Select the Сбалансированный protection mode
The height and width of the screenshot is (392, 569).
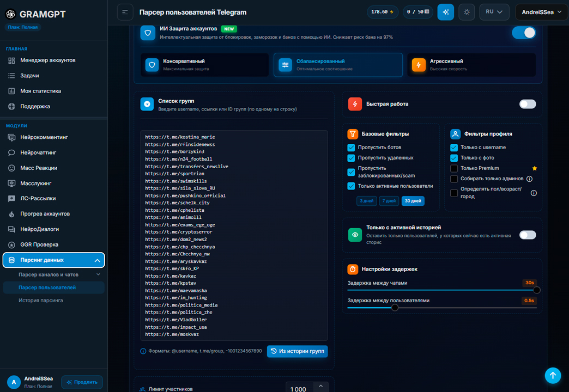tap(338, 65)
